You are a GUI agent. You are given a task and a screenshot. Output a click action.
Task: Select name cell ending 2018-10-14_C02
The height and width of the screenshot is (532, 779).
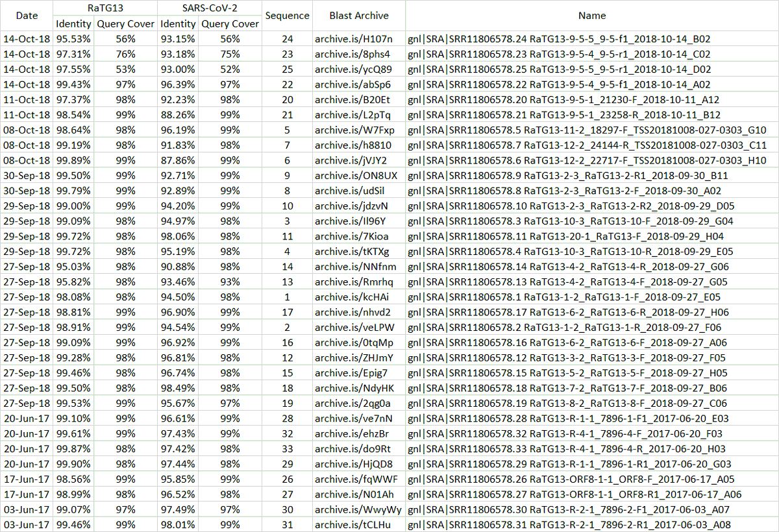[x=592, y=54]
